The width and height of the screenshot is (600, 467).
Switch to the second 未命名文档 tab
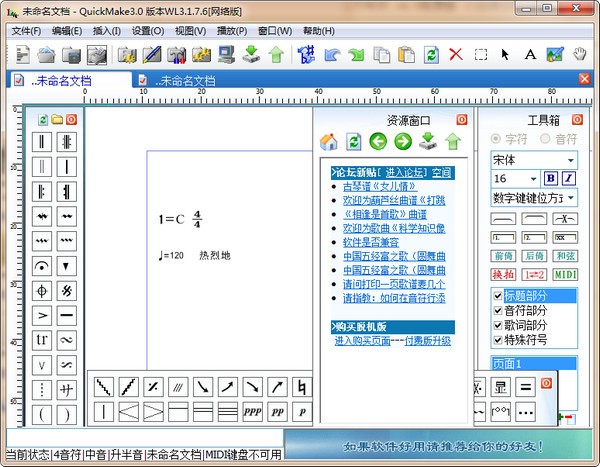(184, 80)
